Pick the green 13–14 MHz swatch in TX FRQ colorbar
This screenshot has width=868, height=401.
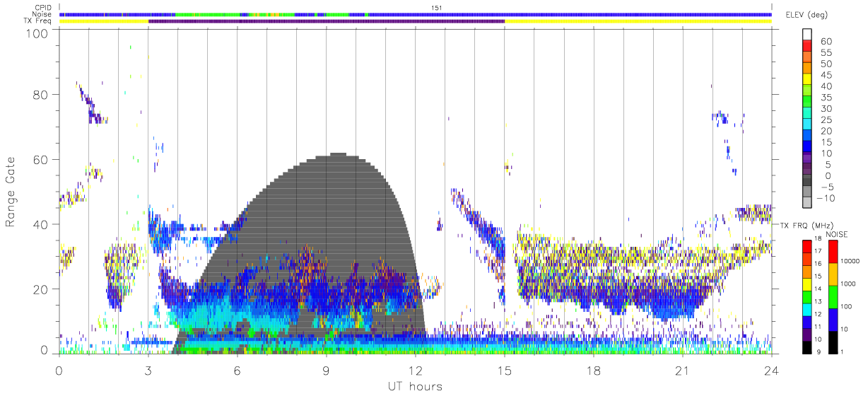click(807, 296)
